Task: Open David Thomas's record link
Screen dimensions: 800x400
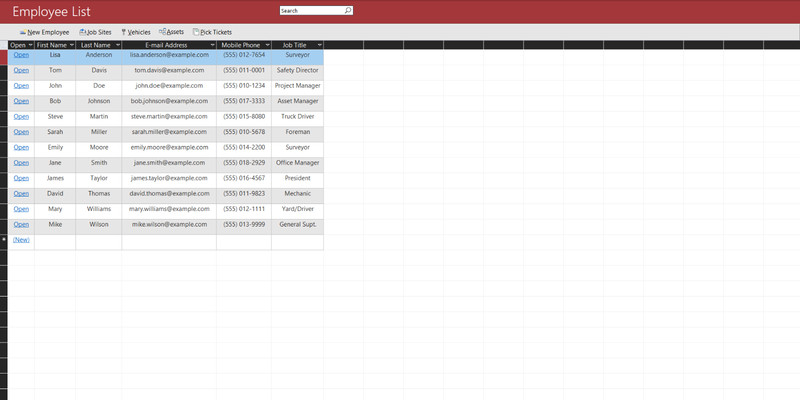Action: [21, 193]
